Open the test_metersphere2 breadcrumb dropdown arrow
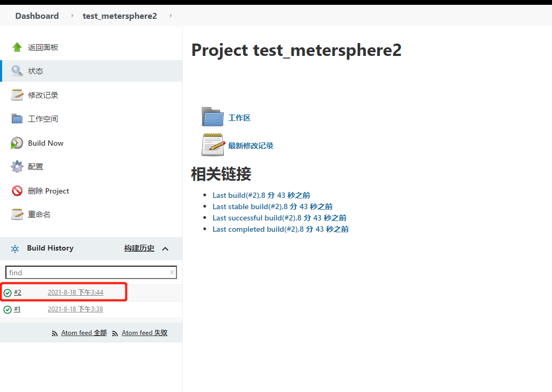 click(x=171, y=16)
